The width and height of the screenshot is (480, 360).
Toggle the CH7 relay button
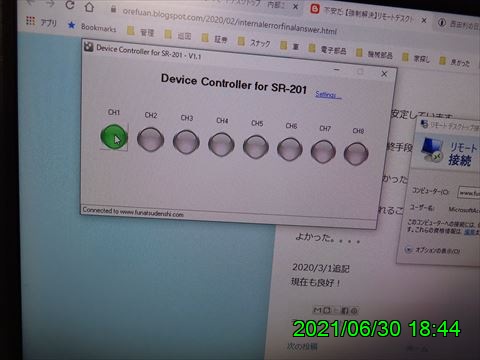tap(323, 152)
